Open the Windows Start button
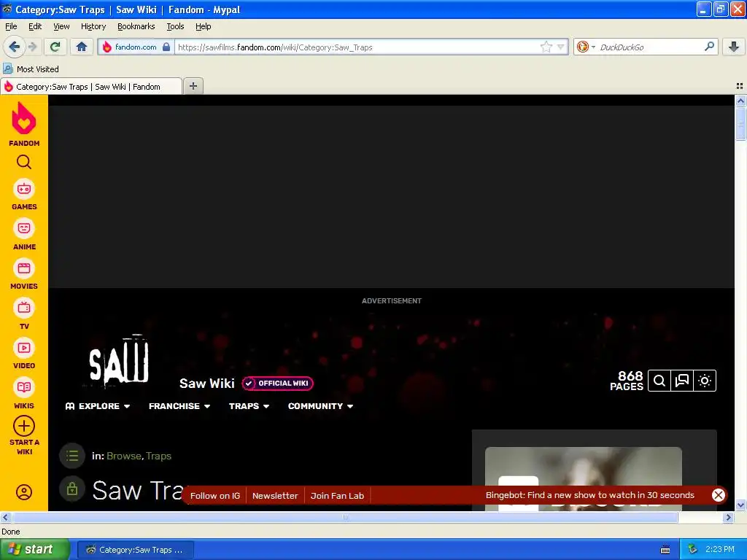Screen dimensions: 747x560 pyautogui.click(x=34, y=550)
